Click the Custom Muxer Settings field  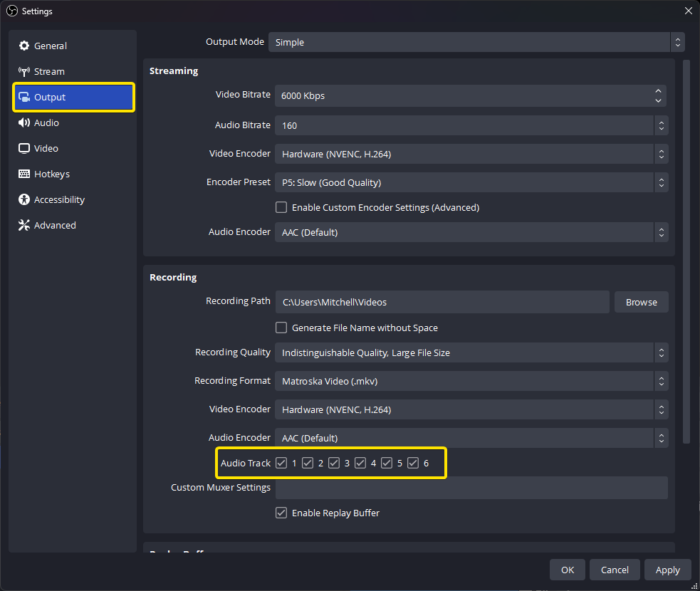tap(471, 488)
